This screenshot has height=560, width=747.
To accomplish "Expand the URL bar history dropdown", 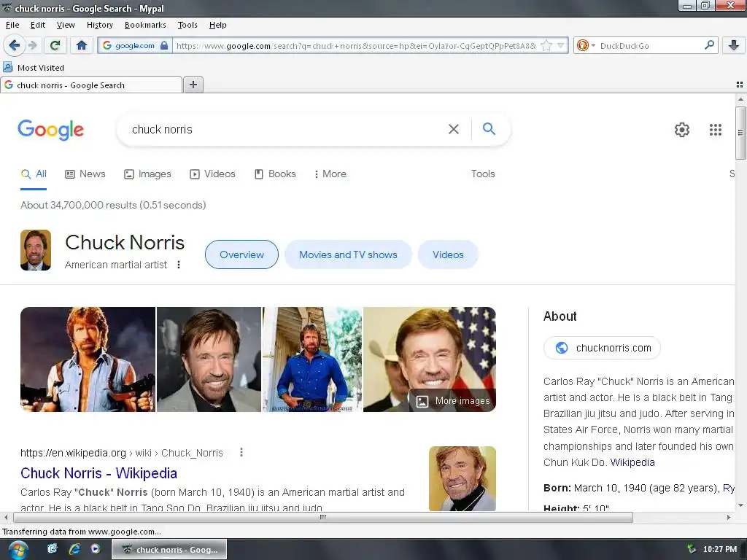I will click(x=561, y=46).
